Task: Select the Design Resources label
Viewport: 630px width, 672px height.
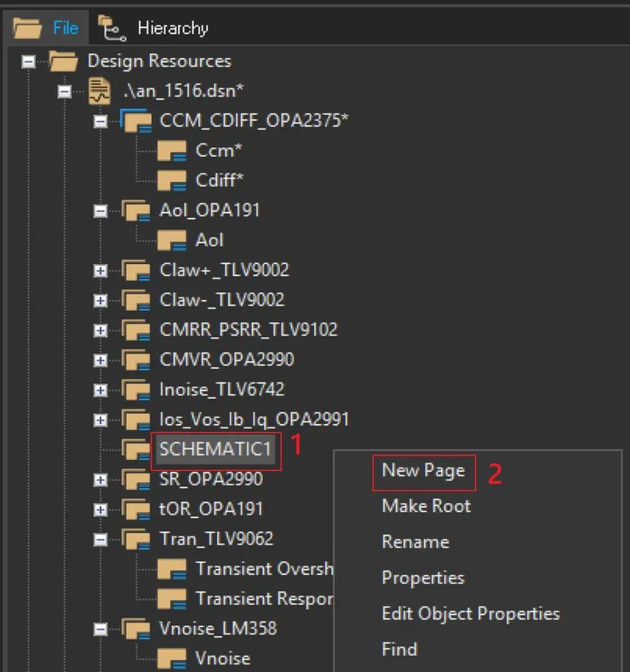Action: click(159, 61)
